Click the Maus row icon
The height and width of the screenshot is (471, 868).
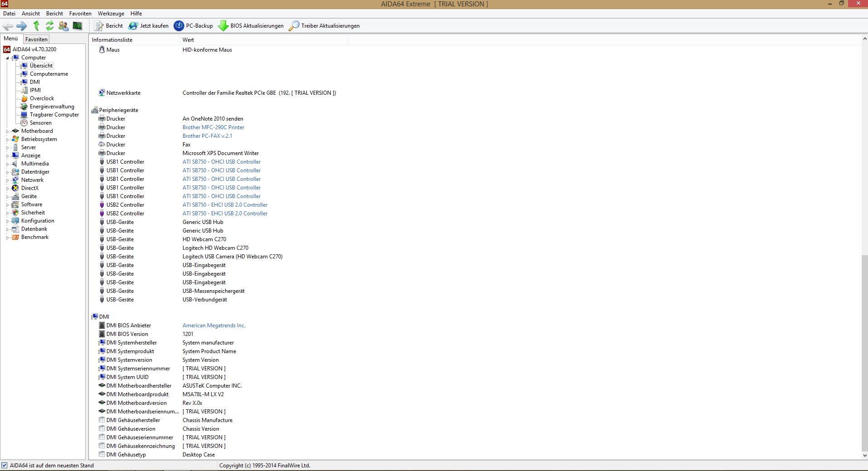click(x=102, y=50)
